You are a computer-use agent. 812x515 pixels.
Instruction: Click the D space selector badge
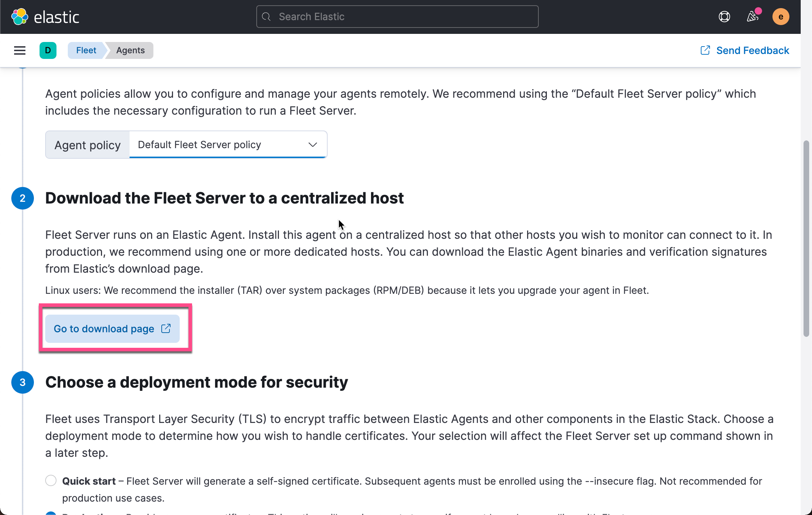(48, 50)
